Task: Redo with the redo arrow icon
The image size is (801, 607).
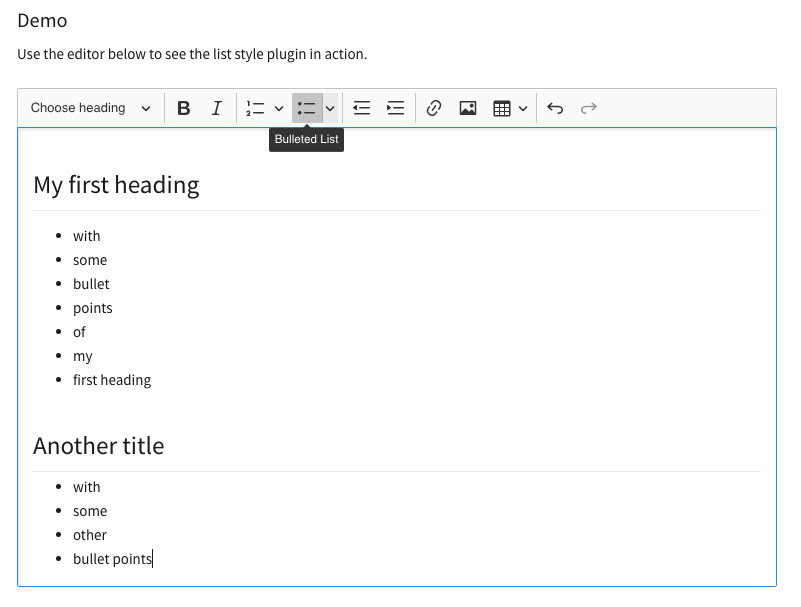Action: (588, 108)
